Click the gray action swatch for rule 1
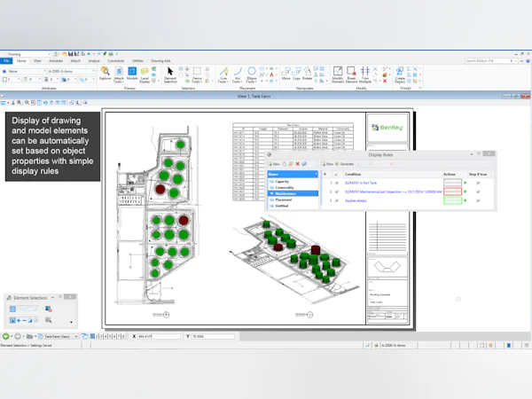Image resolution: width=532 pixels, height=399 pixels. (452, 183)
